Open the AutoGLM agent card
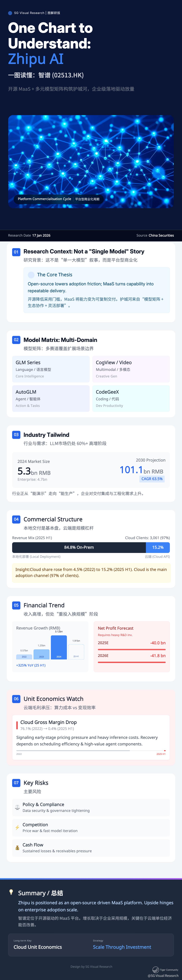Screen dimensions: 182x980 point(51,398)
